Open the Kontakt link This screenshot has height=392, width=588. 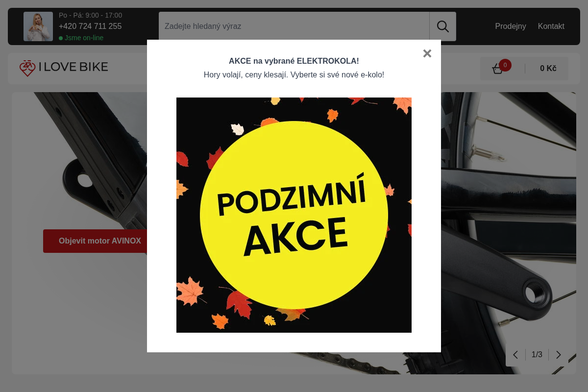point(551,26)
